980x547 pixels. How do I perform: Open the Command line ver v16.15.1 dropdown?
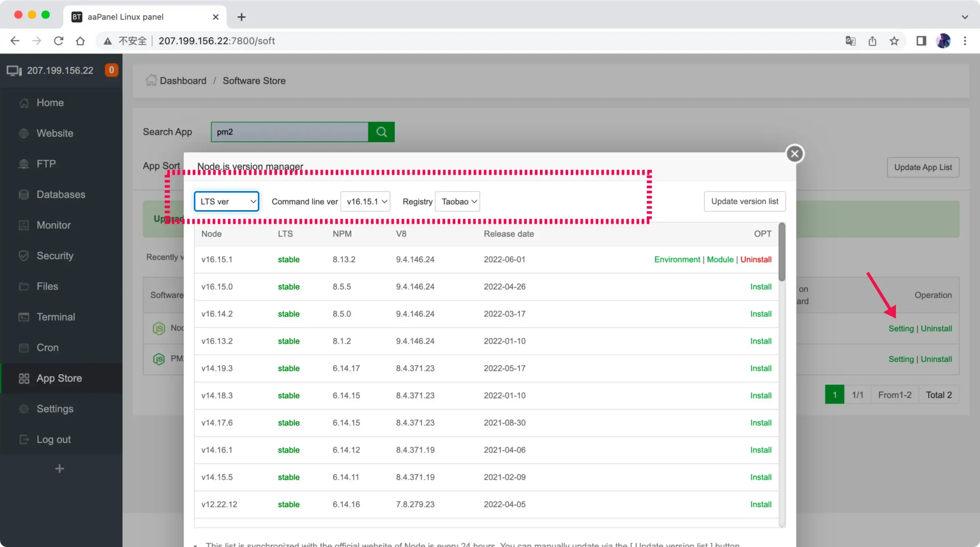point(365,202)
